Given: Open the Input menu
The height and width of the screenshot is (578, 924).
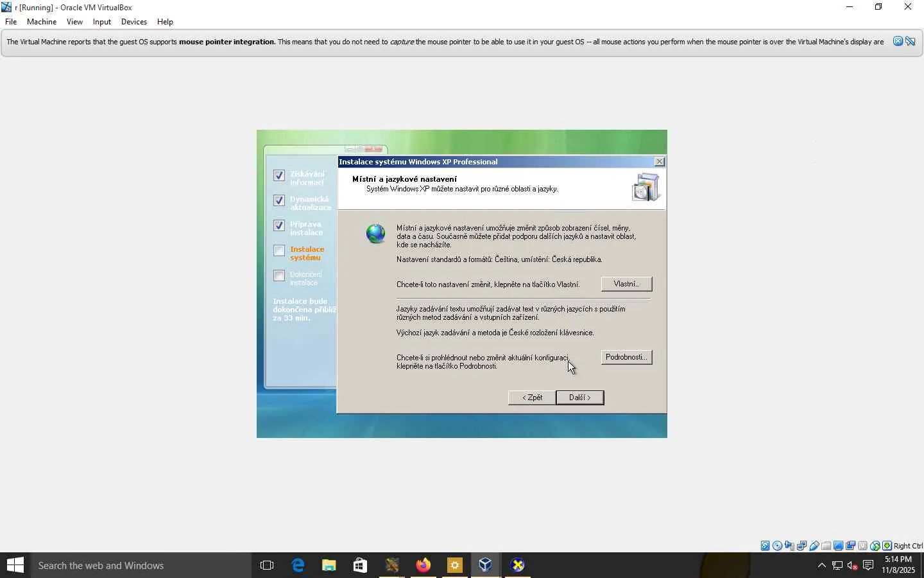Looking at the screenshot, I should click(102, 22).
